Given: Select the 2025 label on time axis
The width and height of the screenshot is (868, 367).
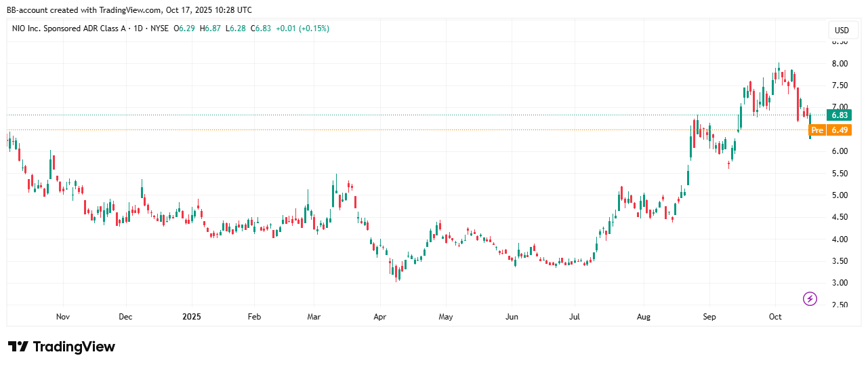Looking at the screenshot, I should pyautogui.click(x=192, y=316).
